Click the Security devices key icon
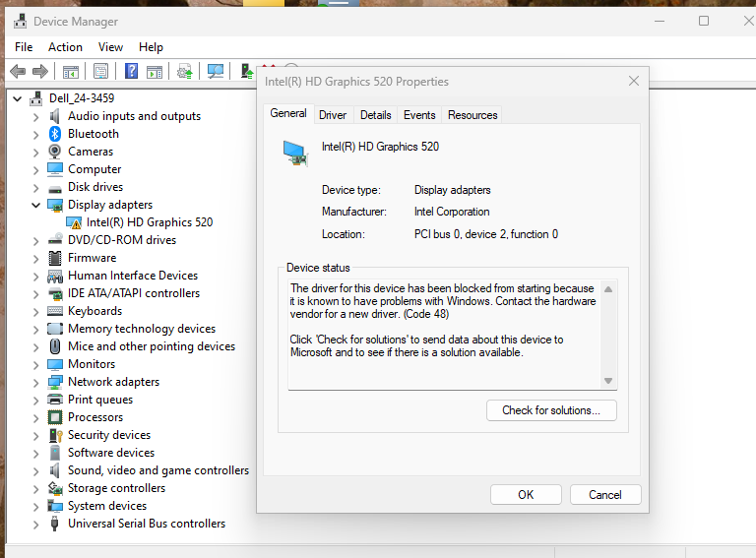The image size is (756, 558). (56, 435)
